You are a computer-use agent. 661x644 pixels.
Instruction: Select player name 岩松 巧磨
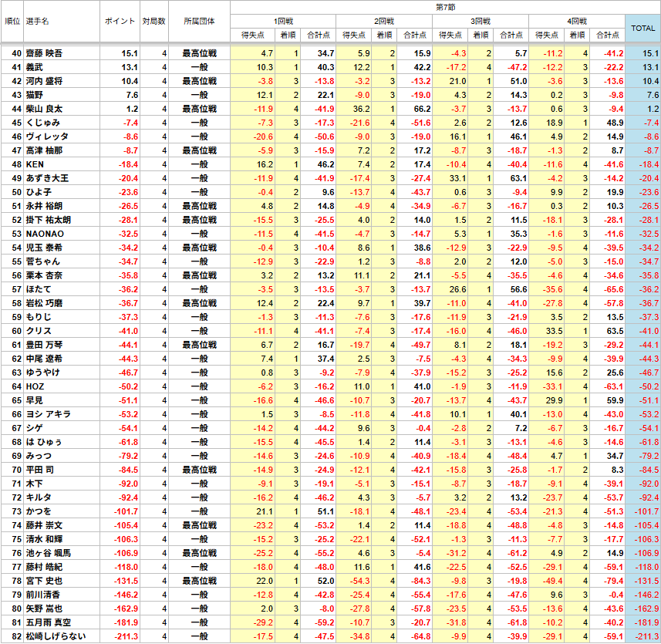(44, 303)
